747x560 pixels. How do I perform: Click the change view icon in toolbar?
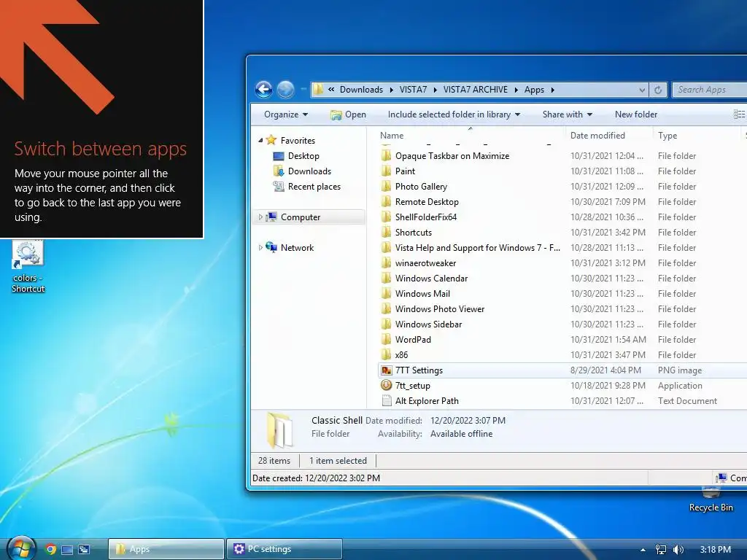click(739, 114)
